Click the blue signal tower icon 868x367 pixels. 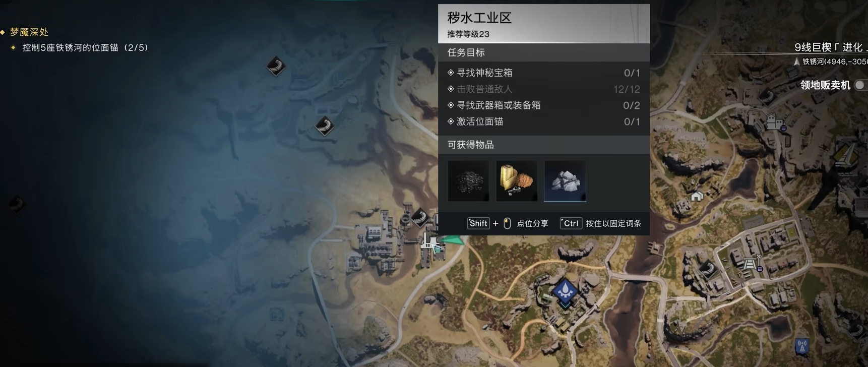point(801,346)
